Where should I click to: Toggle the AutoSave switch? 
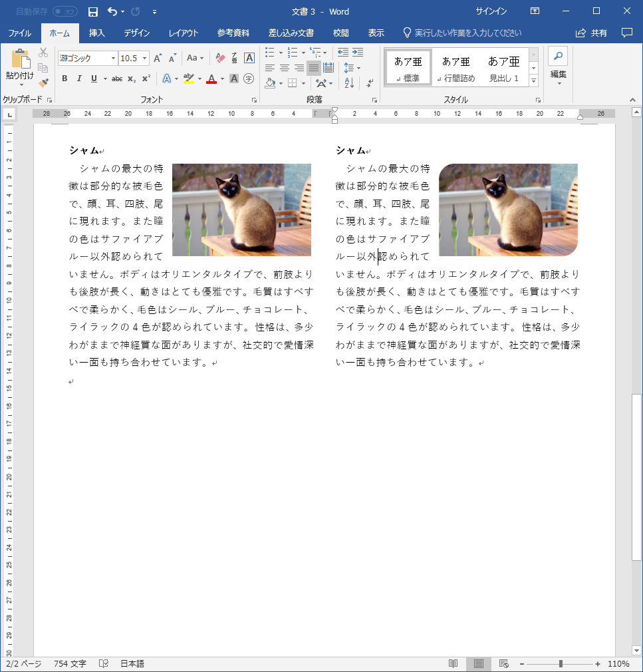pos(64,11)
